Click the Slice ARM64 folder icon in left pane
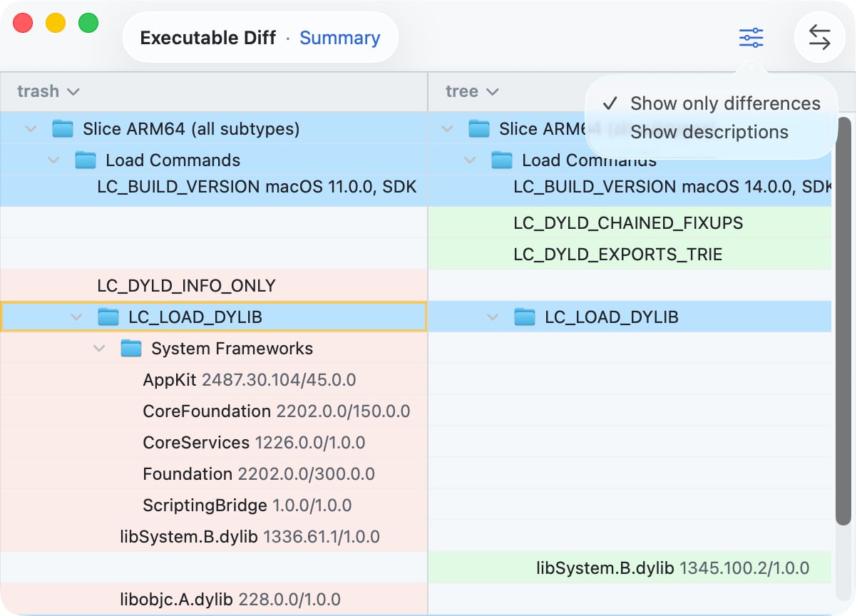The image size is (857, 616). tap(64, 129)
